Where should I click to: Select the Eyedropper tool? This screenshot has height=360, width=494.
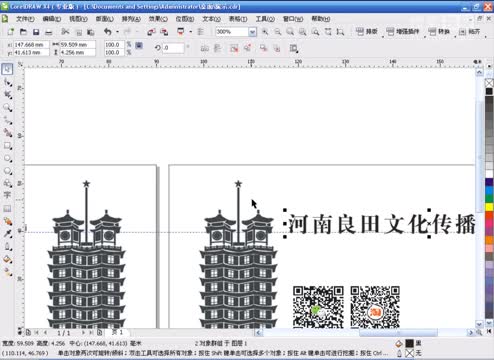(x=7, y=234)
